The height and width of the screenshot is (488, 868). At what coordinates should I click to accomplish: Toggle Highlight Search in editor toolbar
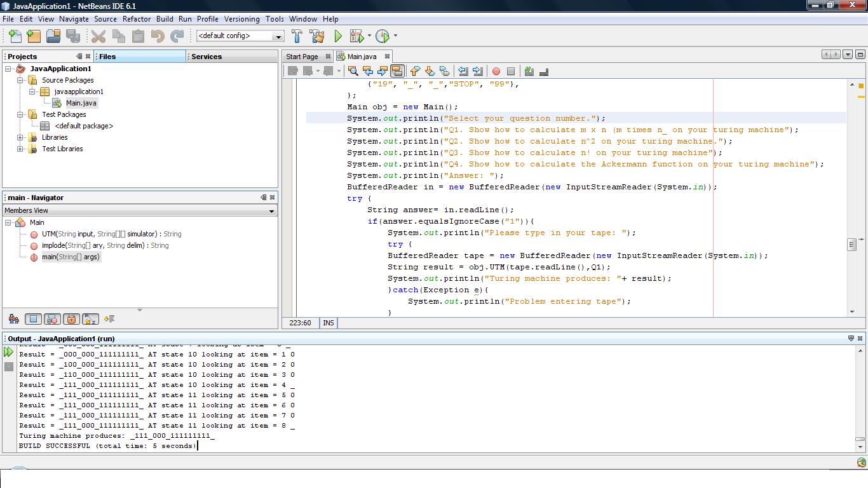coord(397,71)
